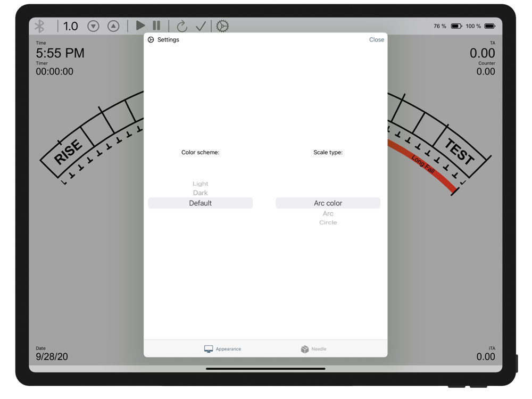Choose the Default color scheme row
Viewport: 532px width, 399px height.
pyautogui.click(x=200, y=203)
